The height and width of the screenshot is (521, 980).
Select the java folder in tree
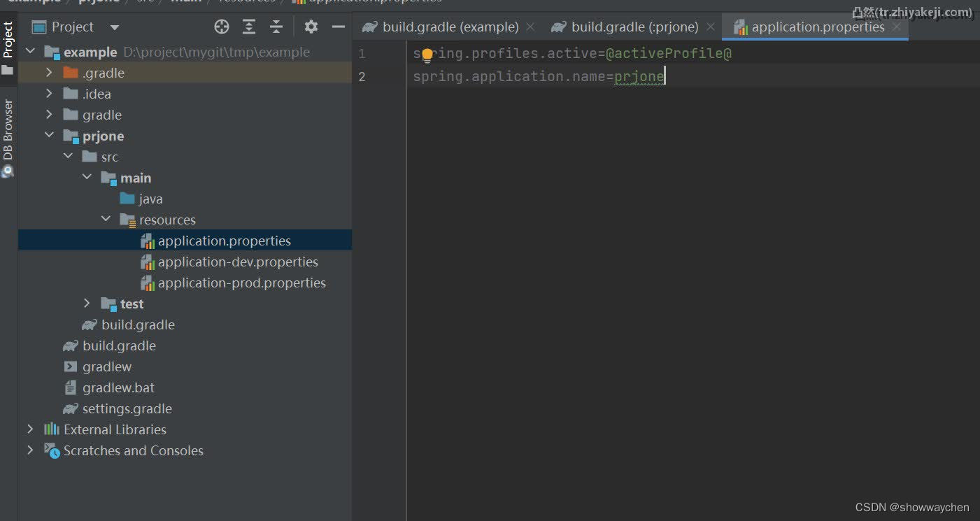point(150,199)
